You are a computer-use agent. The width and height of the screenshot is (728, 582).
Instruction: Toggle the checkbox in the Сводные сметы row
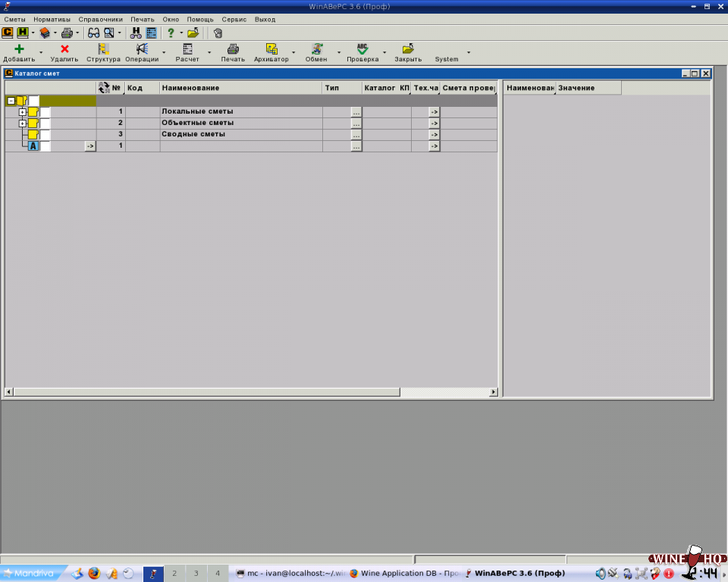[45, 135]
